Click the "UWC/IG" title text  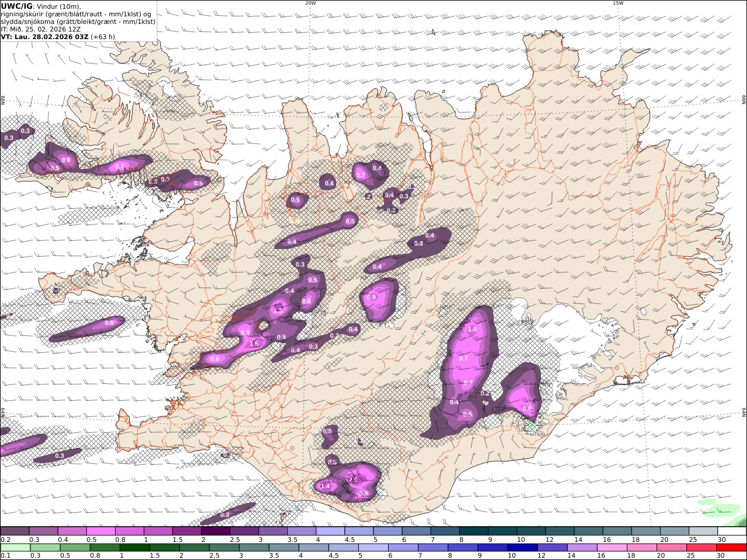(16, 6)
